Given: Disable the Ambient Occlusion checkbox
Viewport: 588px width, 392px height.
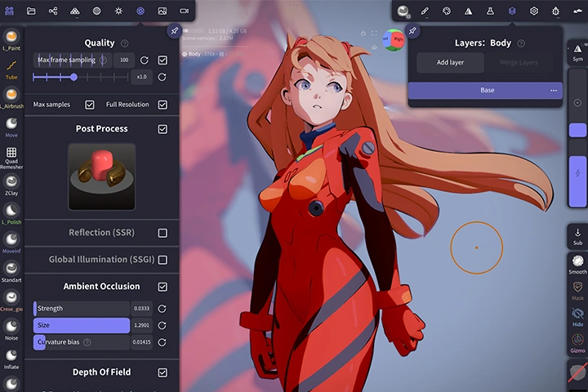Looking at the screenshot, I should coord(163,287).
